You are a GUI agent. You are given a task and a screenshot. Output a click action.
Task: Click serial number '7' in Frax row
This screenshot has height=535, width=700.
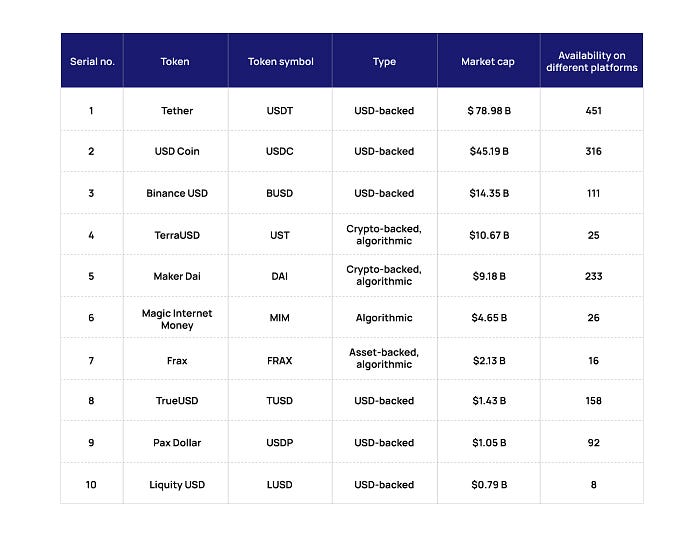[x=91, y=361]
